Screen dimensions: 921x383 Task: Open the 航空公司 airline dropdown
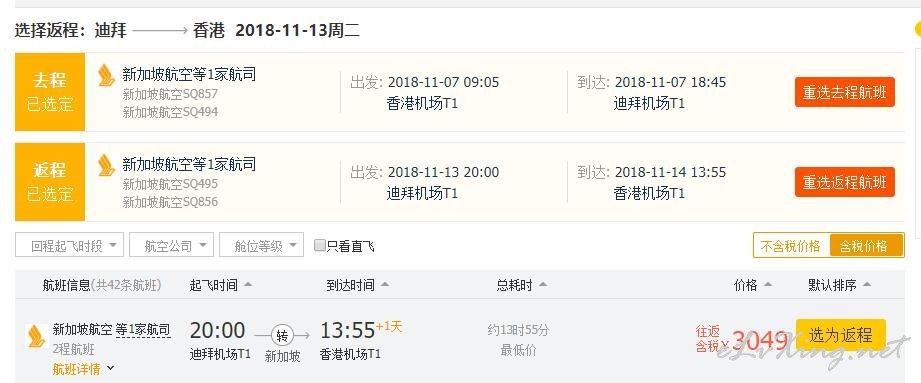point(172,246)
